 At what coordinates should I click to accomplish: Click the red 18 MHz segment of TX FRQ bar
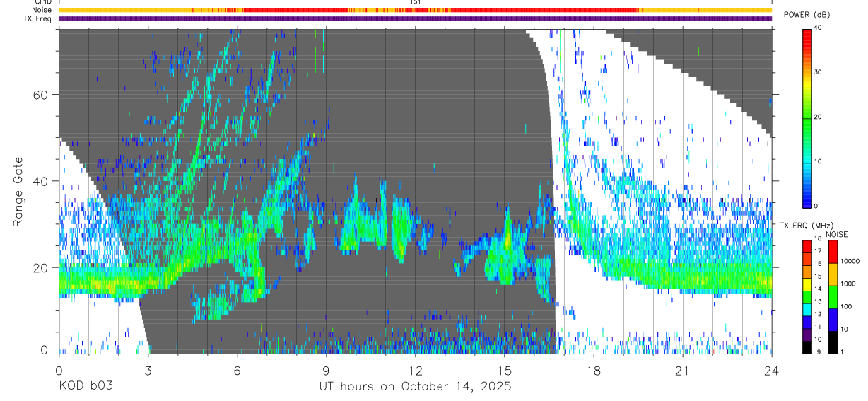pyautogui.click(x=807, y=246)
